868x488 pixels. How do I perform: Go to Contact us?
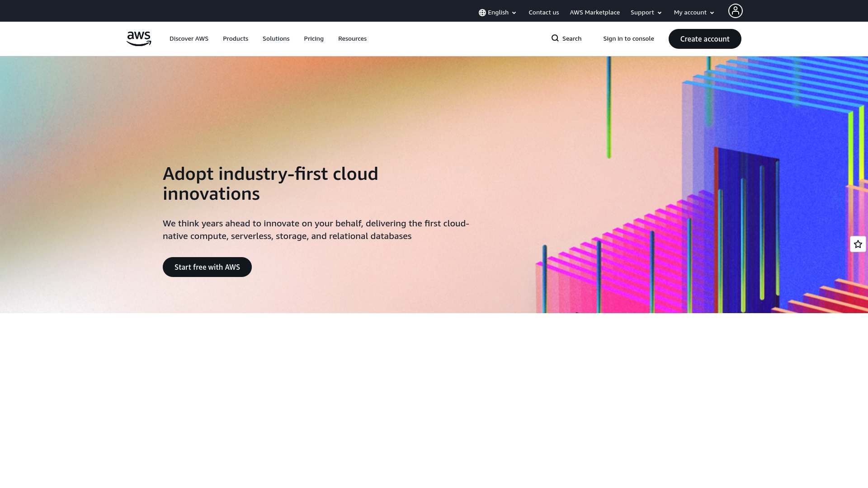coord(543,13)
